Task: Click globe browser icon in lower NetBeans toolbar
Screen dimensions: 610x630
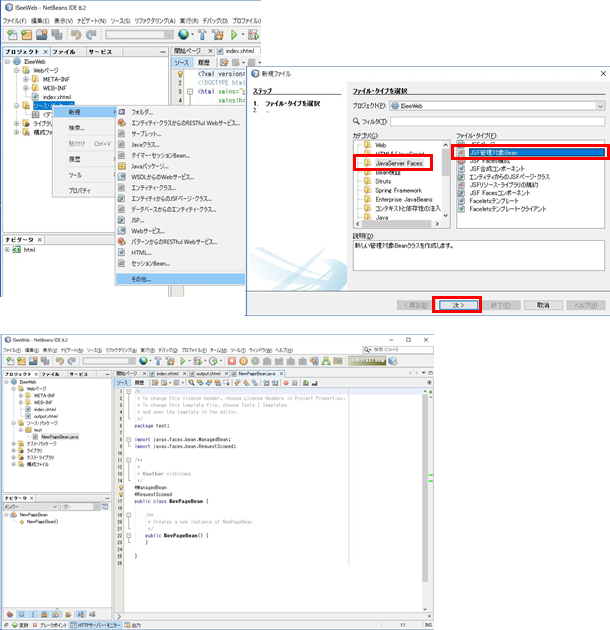Action: point(143,361)
